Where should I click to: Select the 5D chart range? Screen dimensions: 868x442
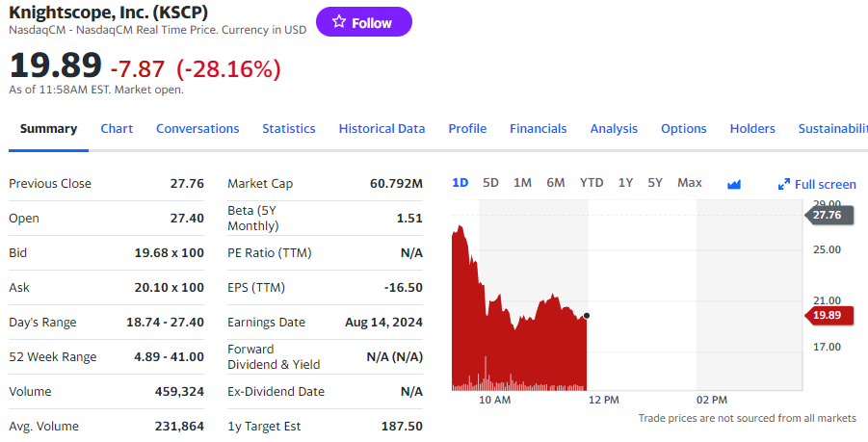(490, 183)
